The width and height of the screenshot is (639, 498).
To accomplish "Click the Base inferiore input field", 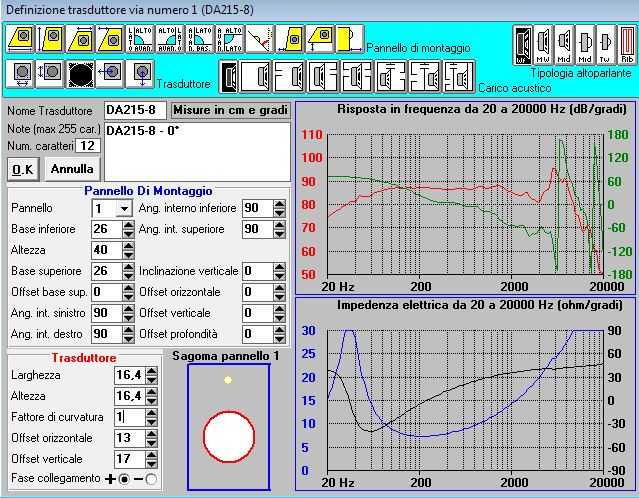I will pyautogui.click(x=107, y=229).
